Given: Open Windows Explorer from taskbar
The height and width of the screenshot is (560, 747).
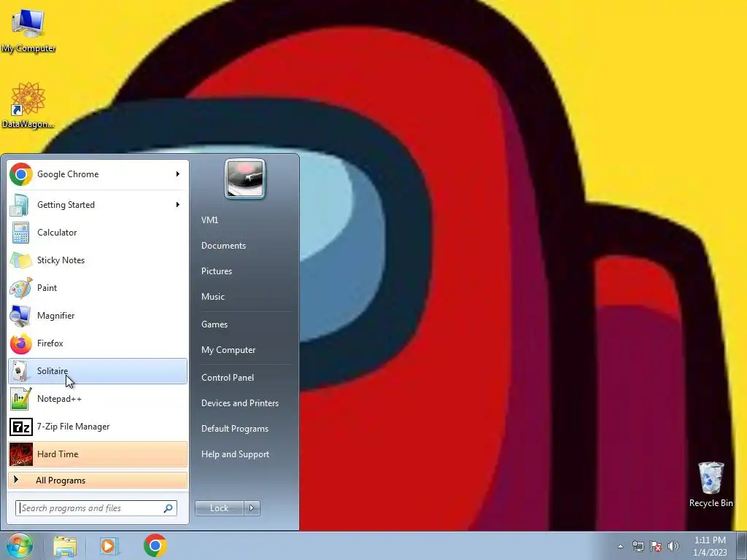Looking at the screenshot, I should (65, 546).
